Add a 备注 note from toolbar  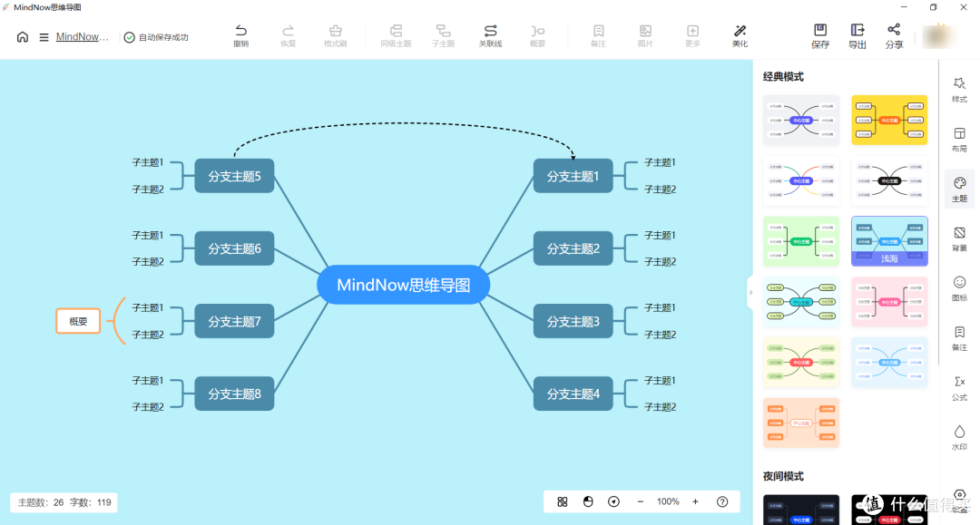598,36
